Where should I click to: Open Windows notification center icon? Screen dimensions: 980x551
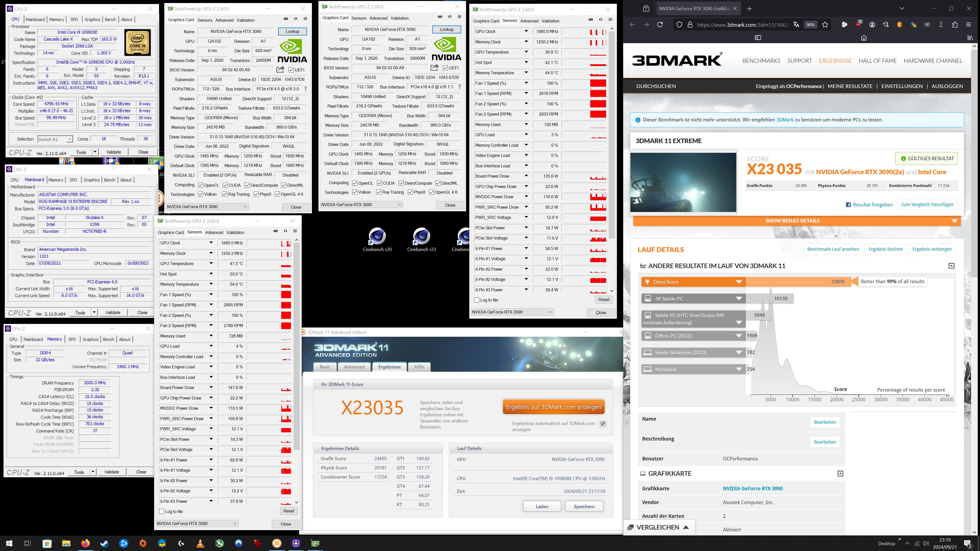click(968, 544)
